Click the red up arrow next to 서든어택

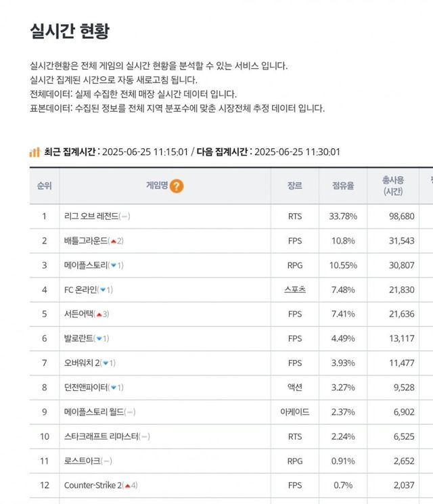99,314
